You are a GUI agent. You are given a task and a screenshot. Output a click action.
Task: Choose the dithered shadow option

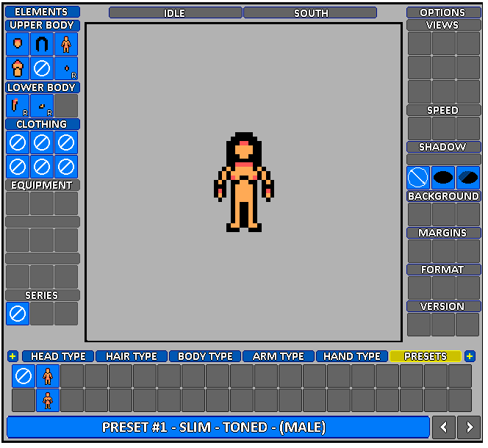tap(468, 178)
